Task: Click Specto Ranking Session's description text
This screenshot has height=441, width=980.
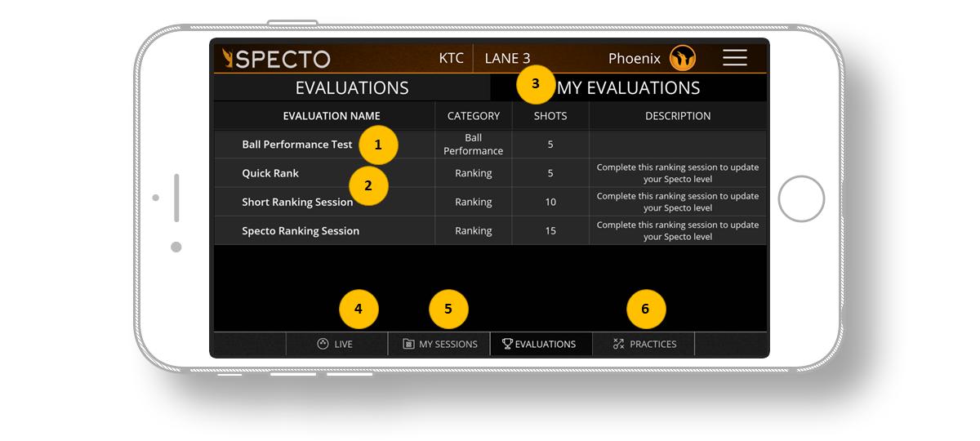Action: click(678, 230)
